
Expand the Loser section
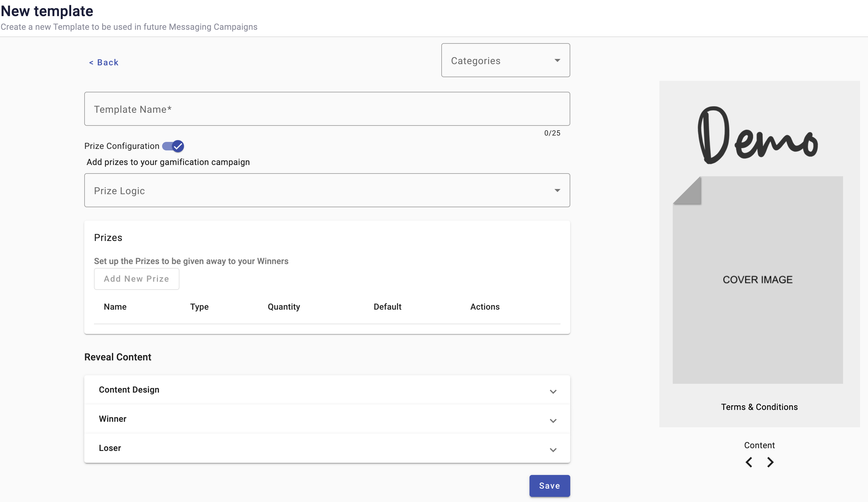(327, 448)
